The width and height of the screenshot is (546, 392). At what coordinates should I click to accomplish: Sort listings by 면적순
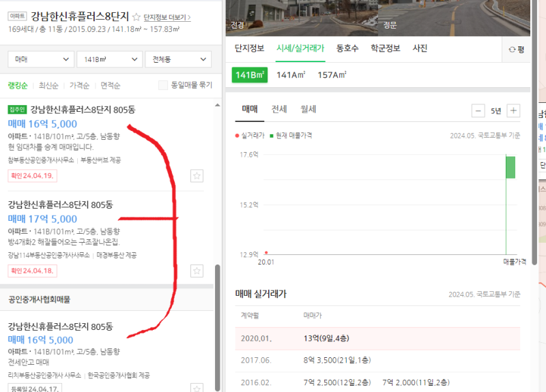pyautogui.click(x=111, y=85)
